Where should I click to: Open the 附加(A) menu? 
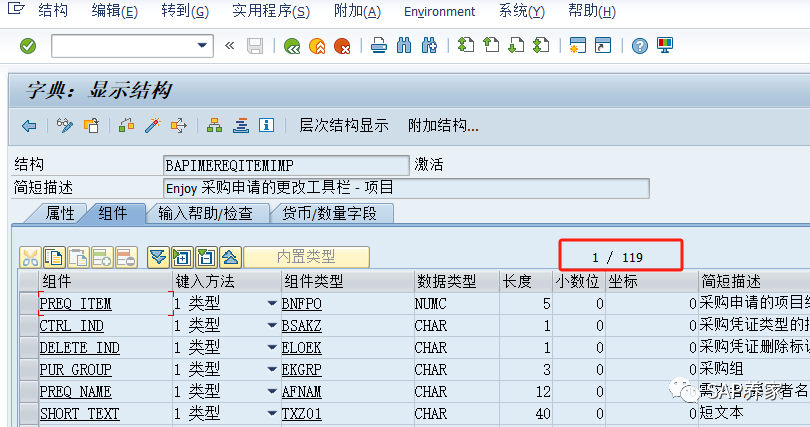[x=357, y=11]
